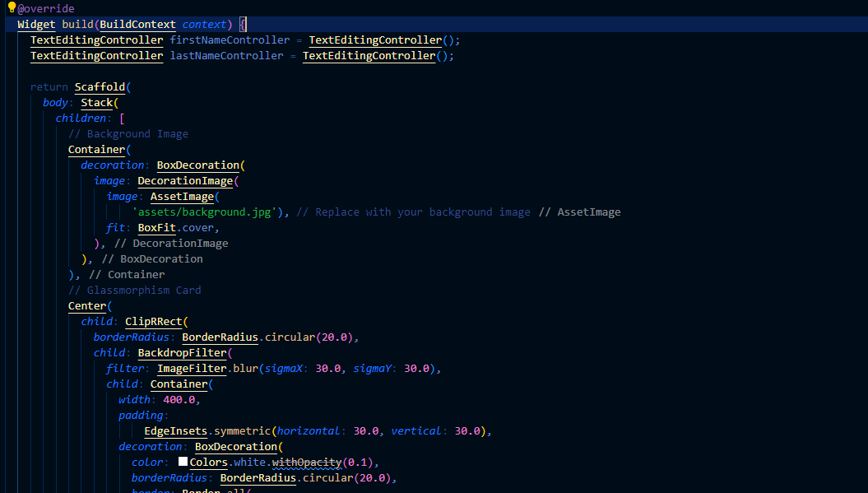Click the @override annotation
This screenshot has width=868, height=493.
46,9
